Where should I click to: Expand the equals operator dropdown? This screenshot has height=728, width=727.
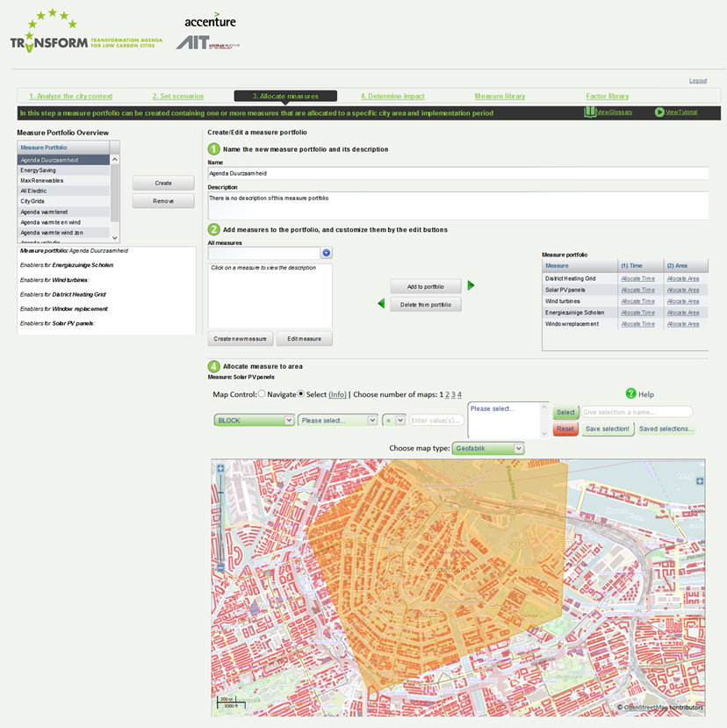coord(395,421)
